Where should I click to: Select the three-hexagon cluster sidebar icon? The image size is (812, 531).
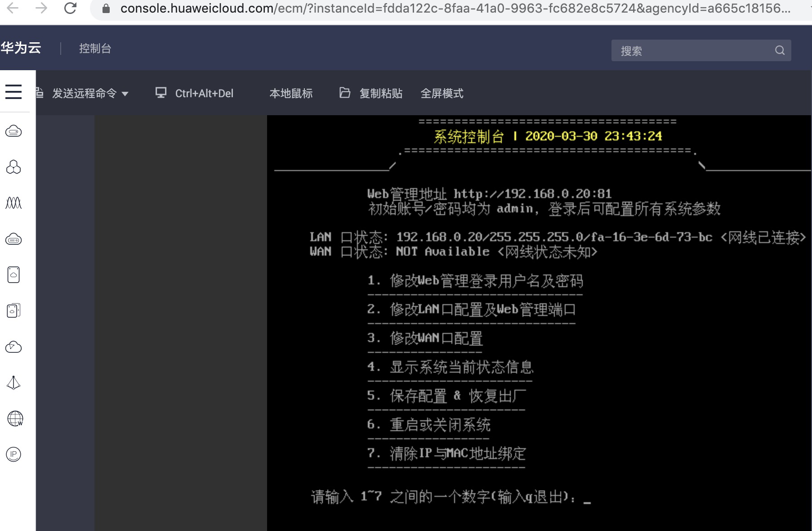(x=13, y=167)
